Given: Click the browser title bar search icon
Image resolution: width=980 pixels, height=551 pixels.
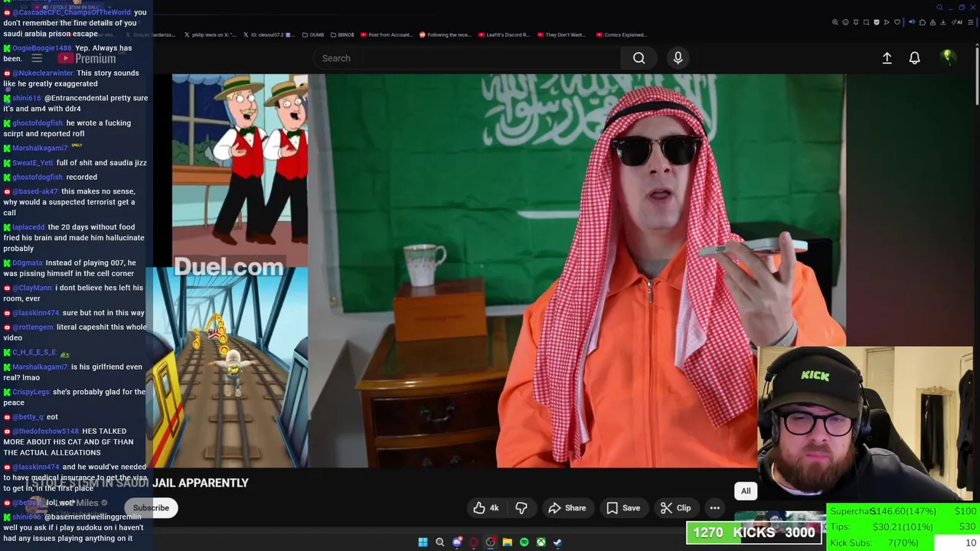Looking at the screenshot, I should (939, 8).
